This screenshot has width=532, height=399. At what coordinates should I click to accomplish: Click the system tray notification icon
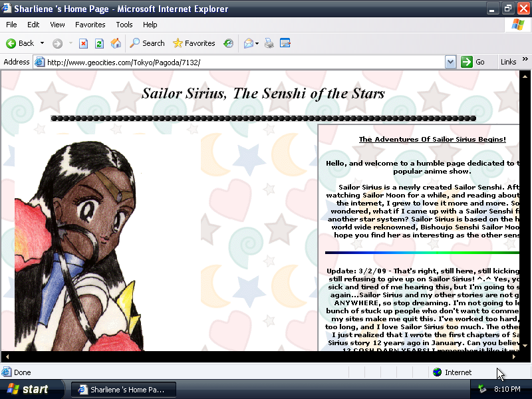click(481, 389)
